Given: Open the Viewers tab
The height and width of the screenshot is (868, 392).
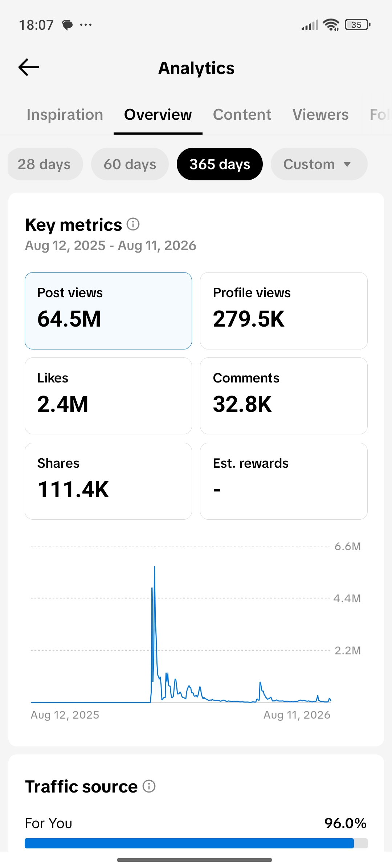Looking at the screenshot, I should click(x=320, y=115).
